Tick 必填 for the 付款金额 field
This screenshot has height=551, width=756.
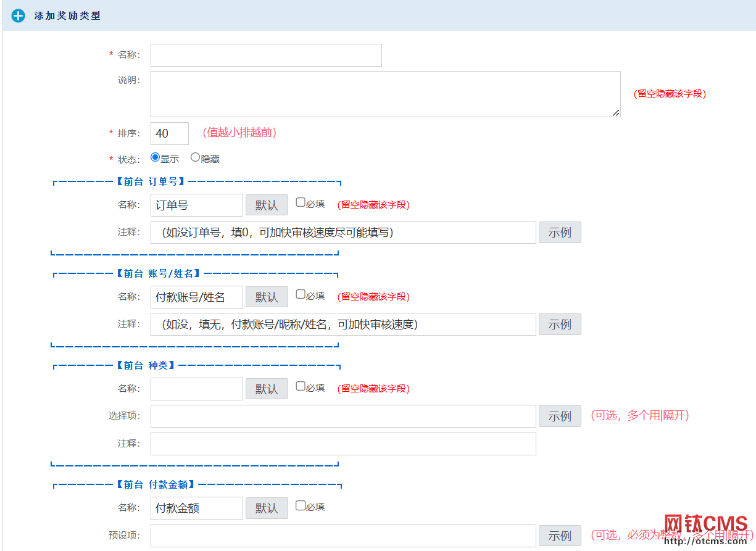[301, 505]
